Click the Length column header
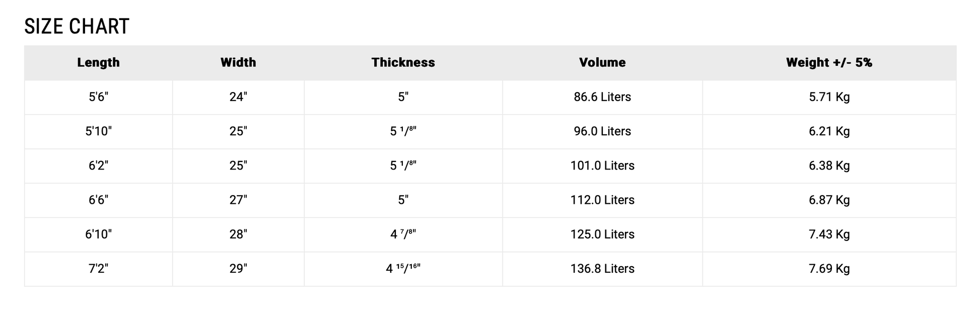The image size is (980, 319). click(98, 62)
